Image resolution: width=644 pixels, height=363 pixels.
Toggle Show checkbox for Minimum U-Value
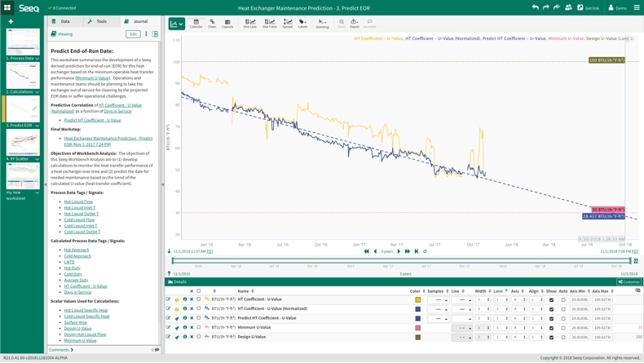click(x=551, y=328)
